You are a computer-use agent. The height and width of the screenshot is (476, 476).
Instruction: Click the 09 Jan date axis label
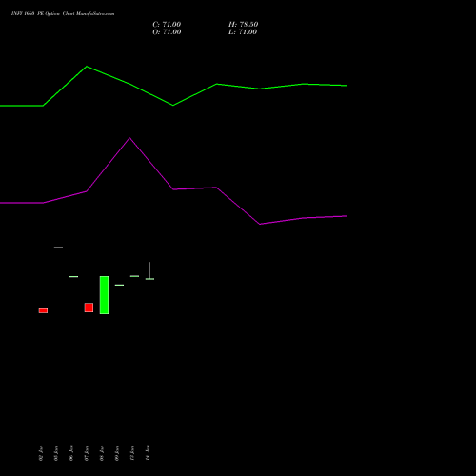click(x=117, y=453)
